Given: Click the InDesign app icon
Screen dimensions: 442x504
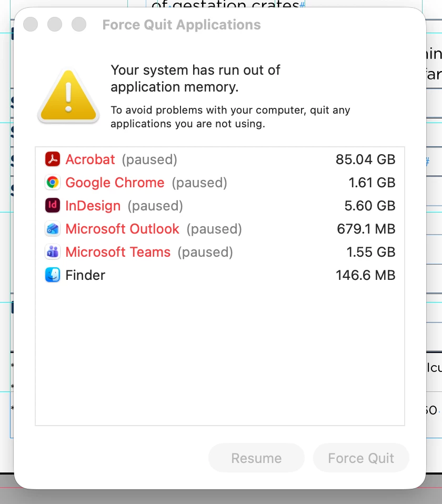Looking at the screenshot, I should click(x=53, y=206).
